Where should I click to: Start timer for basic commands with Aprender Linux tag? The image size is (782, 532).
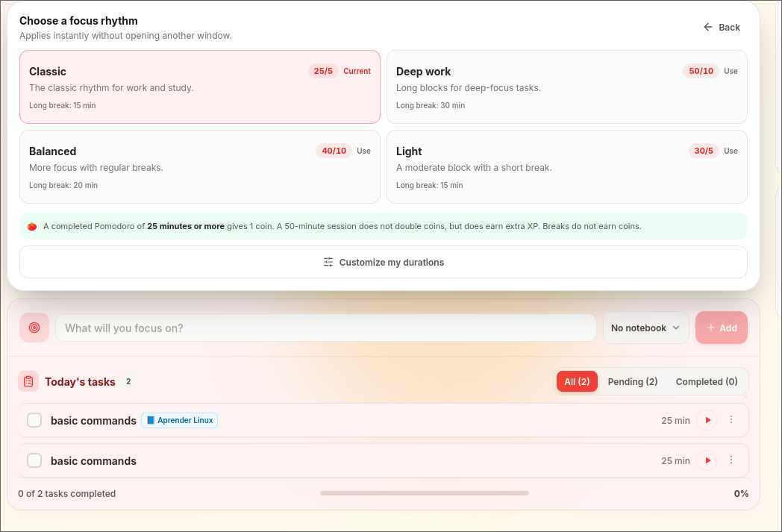[x=707, y=420]
